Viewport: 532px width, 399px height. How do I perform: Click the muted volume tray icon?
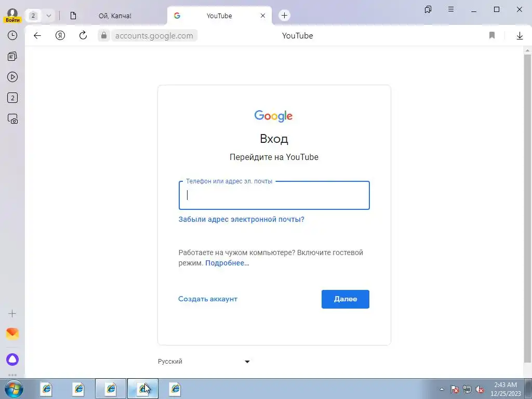(x=480, y=389)
